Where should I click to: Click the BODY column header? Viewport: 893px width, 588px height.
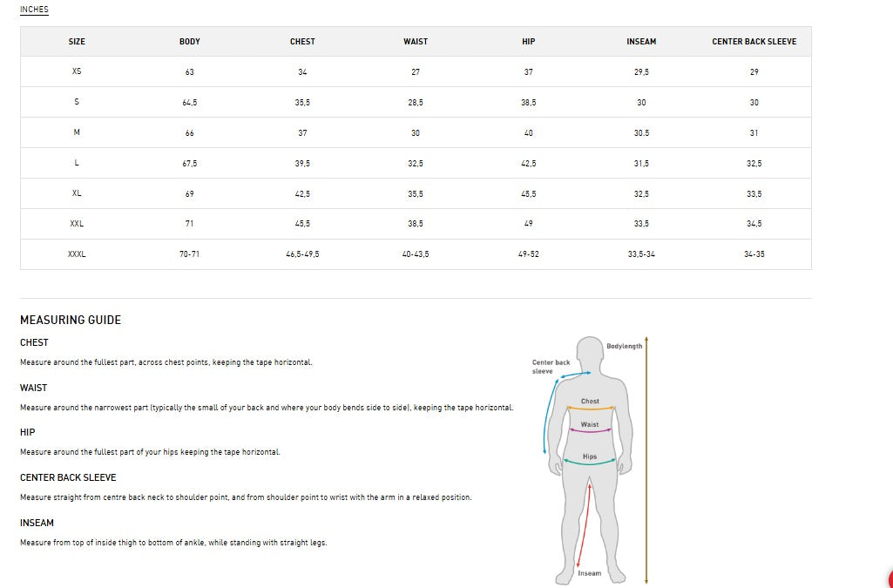point(190,42)
